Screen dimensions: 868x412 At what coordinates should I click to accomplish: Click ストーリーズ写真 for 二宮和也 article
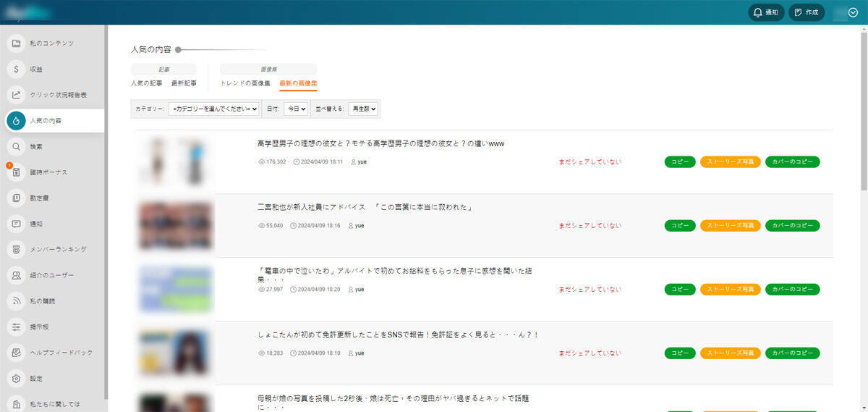(x=731, y=226)
